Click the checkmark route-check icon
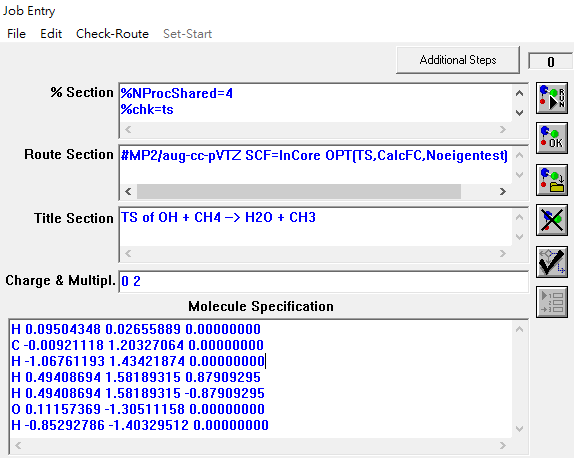Screen dimensions: 574x458 tap(552, 261)
